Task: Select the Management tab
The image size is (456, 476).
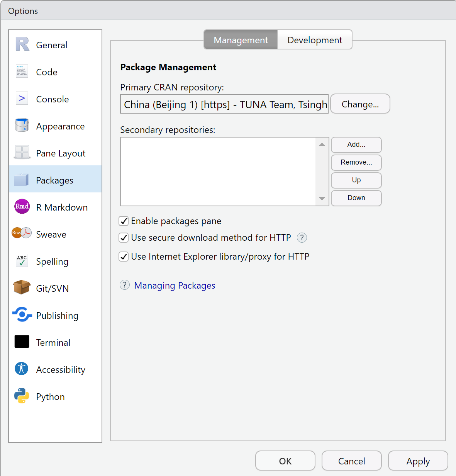Action: (x=241, y=40)
